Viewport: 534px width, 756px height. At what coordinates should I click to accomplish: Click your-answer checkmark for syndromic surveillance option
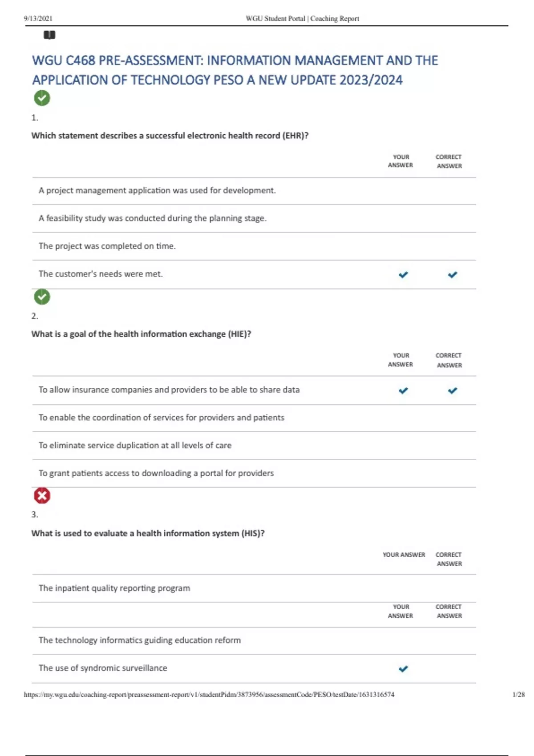(x=403, y=669)
